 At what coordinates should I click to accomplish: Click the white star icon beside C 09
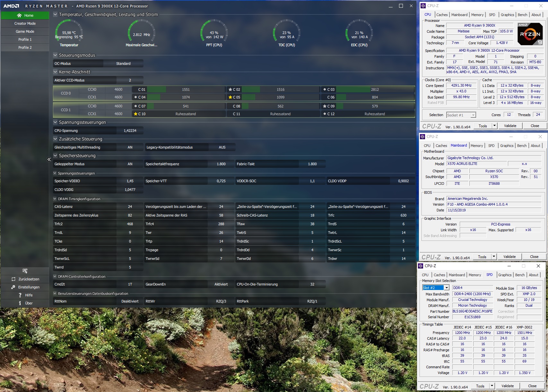325,106
